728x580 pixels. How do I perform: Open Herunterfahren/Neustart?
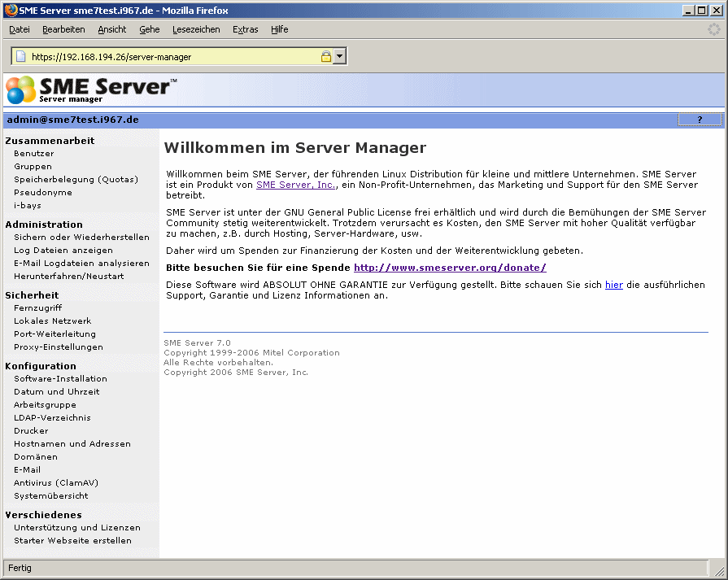[68, 276]
